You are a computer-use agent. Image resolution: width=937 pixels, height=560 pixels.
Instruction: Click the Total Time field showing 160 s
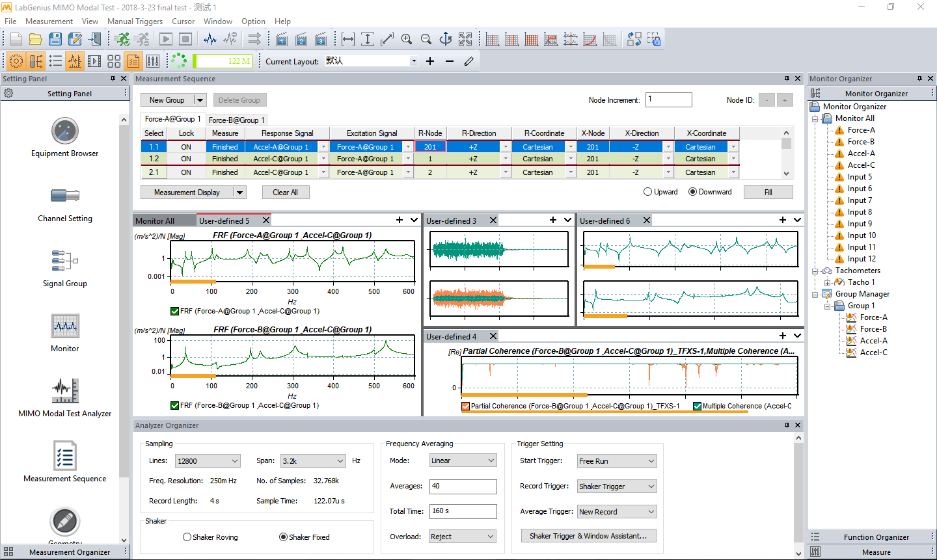click(x=463, y=511)
